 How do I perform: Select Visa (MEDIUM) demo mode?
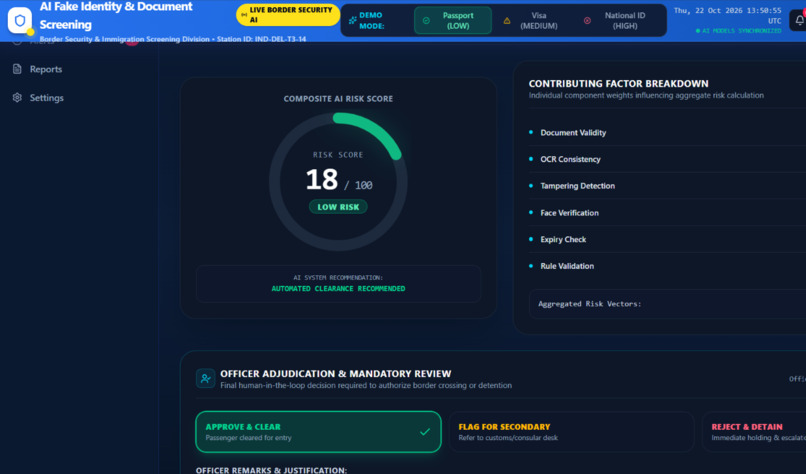(x=533, y=21)
